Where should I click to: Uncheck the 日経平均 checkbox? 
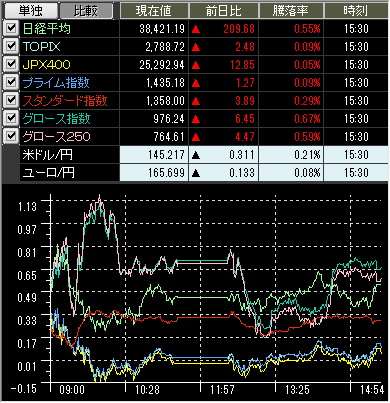click(11, 28)
